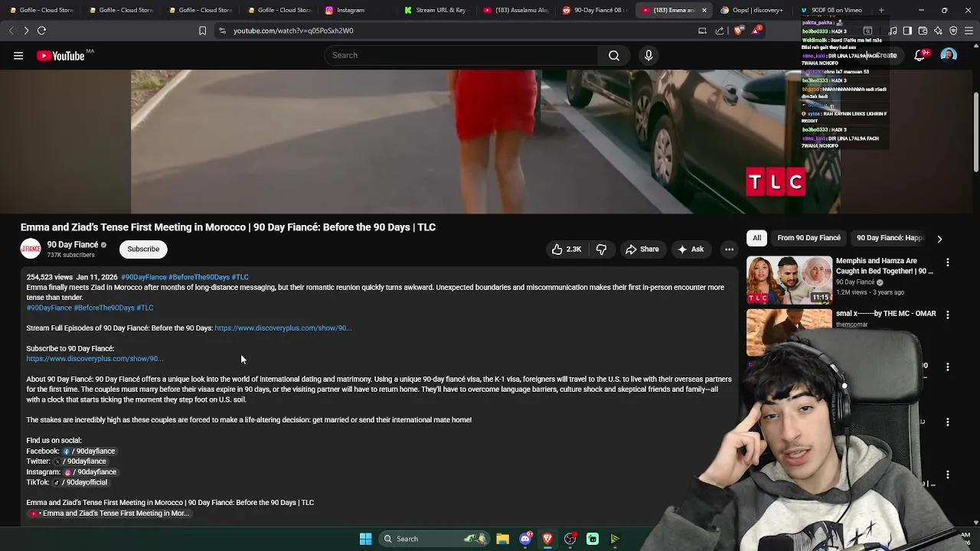Open Memphis and Hamza video thumbnail
The height and width of the screenshot is (551, 980).
[x=789, y=280]
